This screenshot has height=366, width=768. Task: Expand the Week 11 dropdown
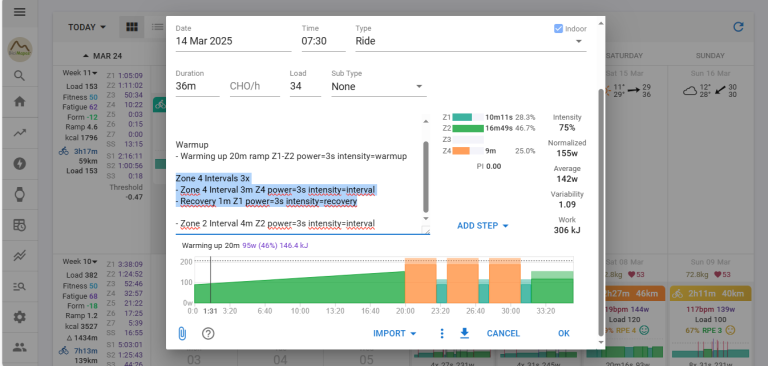80,73
